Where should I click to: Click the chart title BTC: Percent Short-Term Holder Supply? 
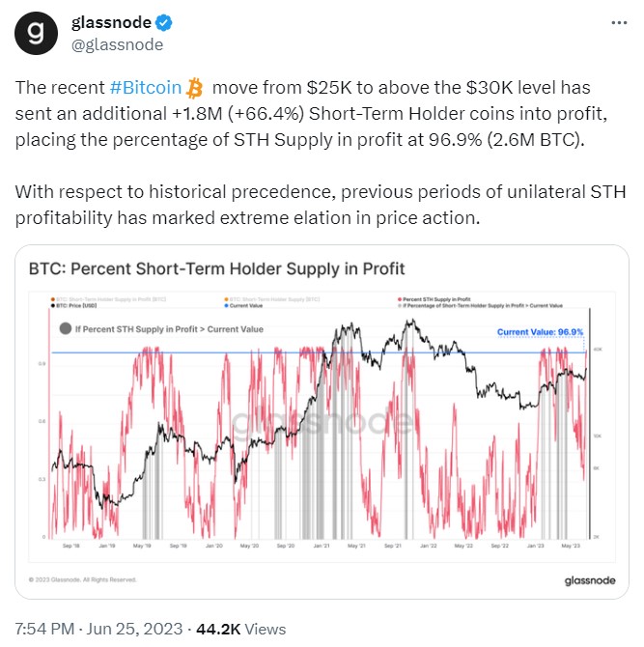pyautogui.click(x=216, y=268)
